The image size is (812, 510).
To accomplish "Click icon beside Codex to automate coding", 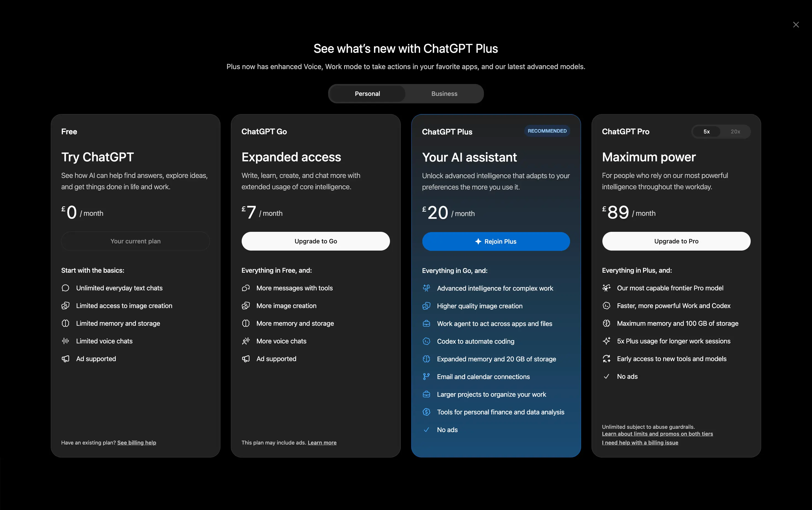I will (426, 341).
